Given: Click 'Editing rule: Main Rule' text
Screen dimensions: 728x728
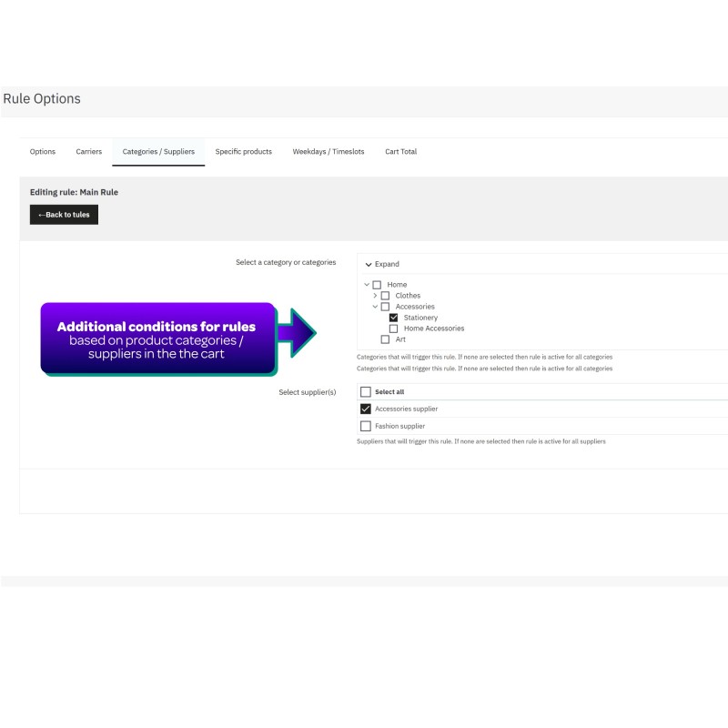Looking at the screenshot, I should click(74, 192).
